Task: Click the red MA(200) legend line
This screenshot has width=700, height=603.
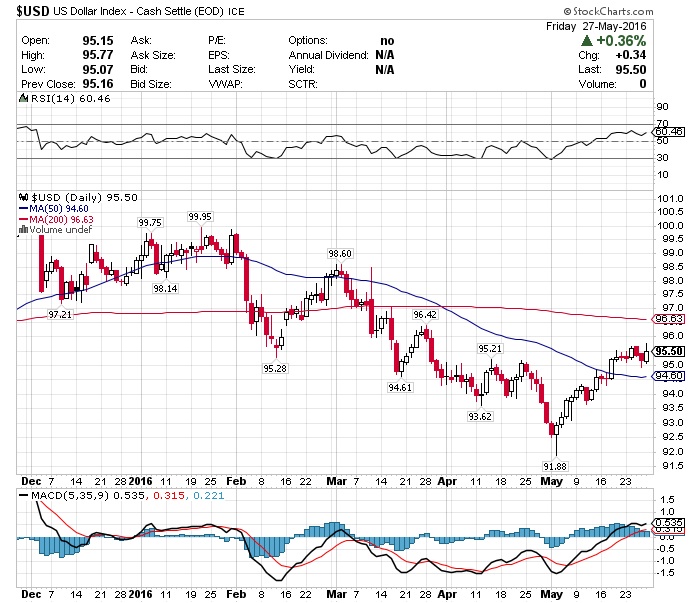Action: click(x=24, y=219)
